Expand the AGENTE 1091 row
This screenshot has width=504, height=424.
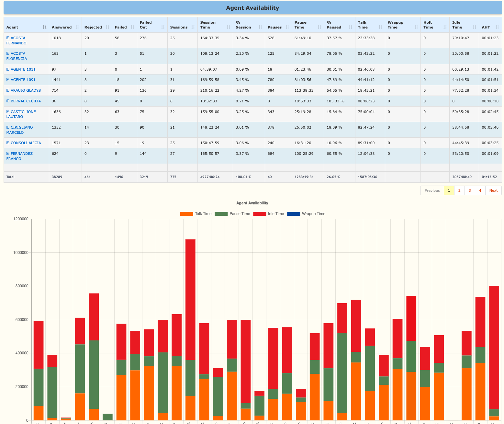[x=8, y=80]
